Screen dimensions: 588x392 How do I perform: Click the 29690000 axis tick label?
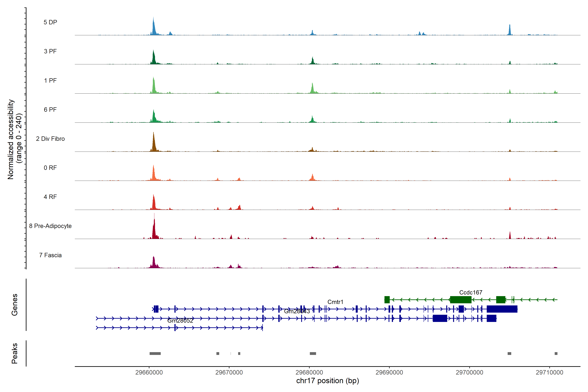(x=389, y=372)
